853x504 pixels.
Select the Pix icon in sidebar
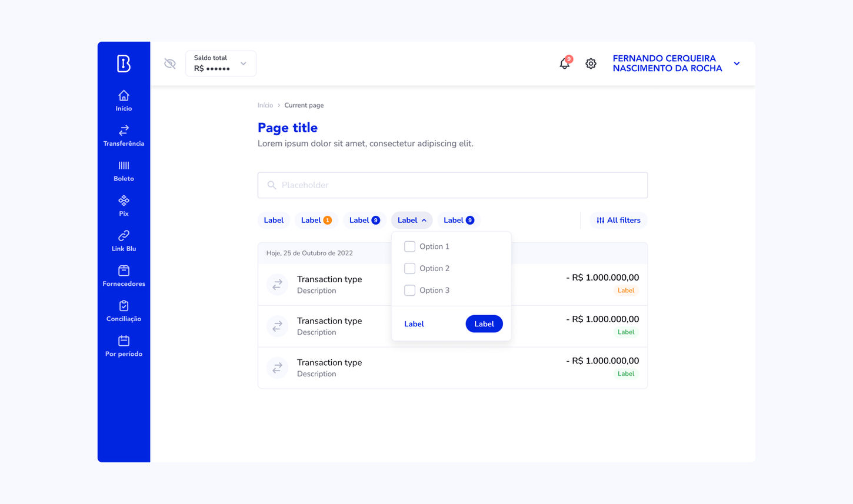click(124, 205)
